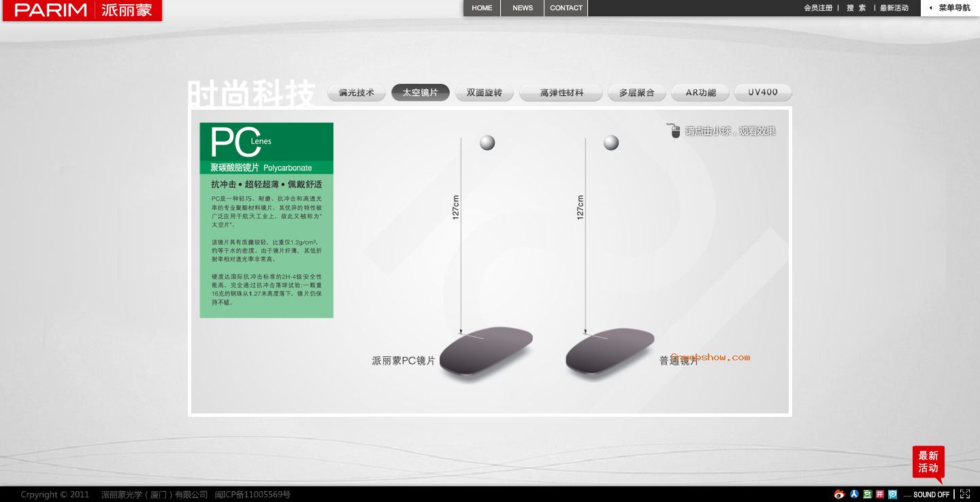
Task: Click the 派丽蒙PC镜片 lens image
Action: click(486, 351)
